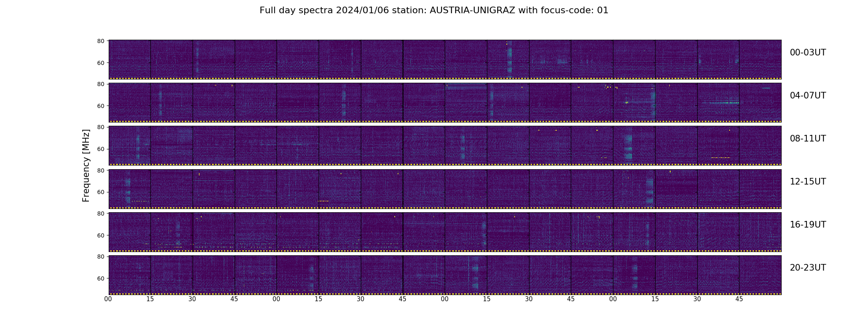Click the 80 tick of the 00-03UT row
Image resolution: width=868 pixels, height=331 pixels.
pyautogui.click(x=100, y=41)
